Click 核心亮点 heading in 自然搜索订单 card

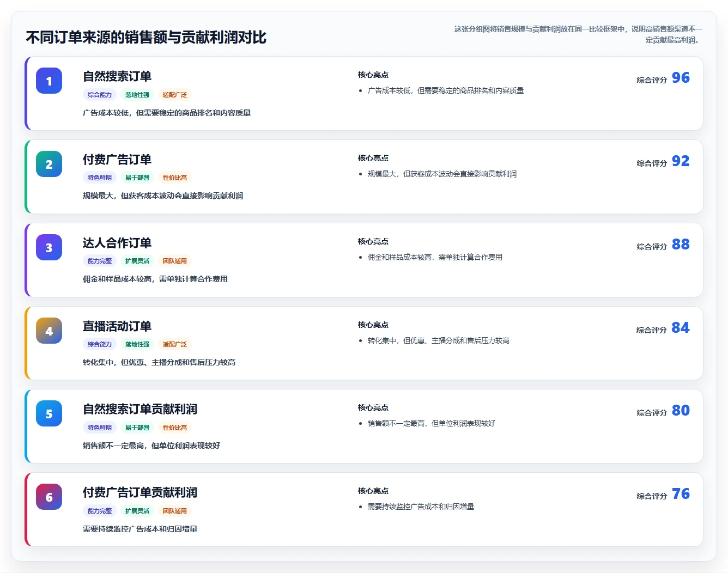pos(373,75)
